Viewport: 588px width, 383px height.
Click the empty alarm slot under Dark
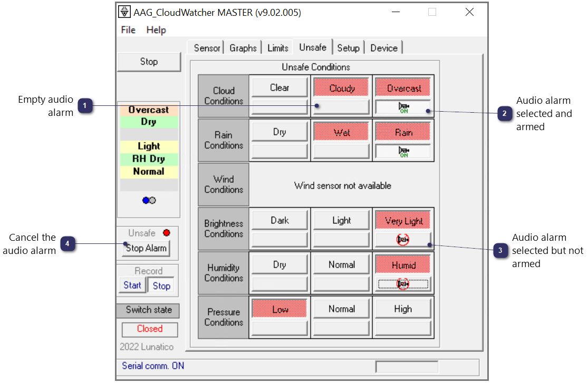pos(279,240)
